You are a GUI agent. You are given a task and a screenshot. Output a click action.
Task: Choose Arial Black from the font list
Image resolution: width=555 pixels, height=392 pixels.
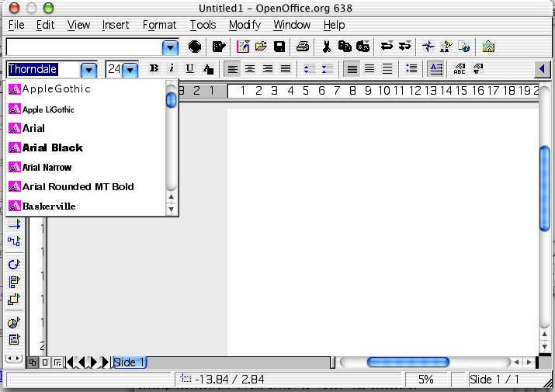pyautogui.click(x=86, y=147)
